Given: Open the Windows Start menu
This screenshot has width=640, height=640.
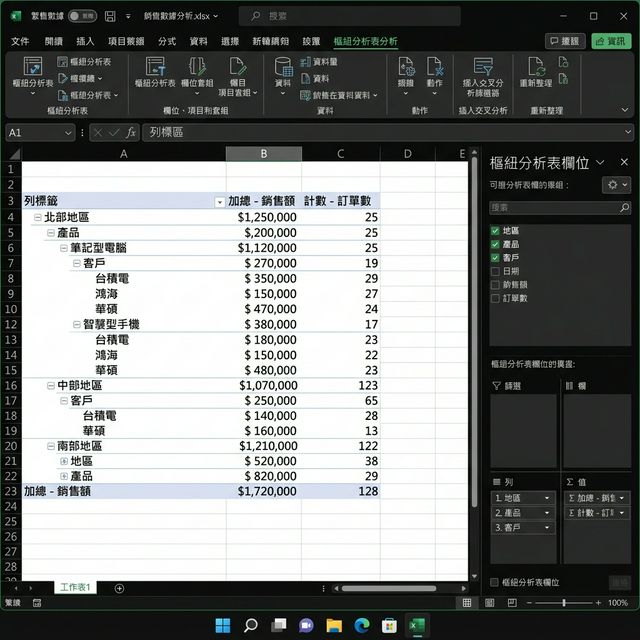Looking at the screenshot, I should tap(223, 625).
